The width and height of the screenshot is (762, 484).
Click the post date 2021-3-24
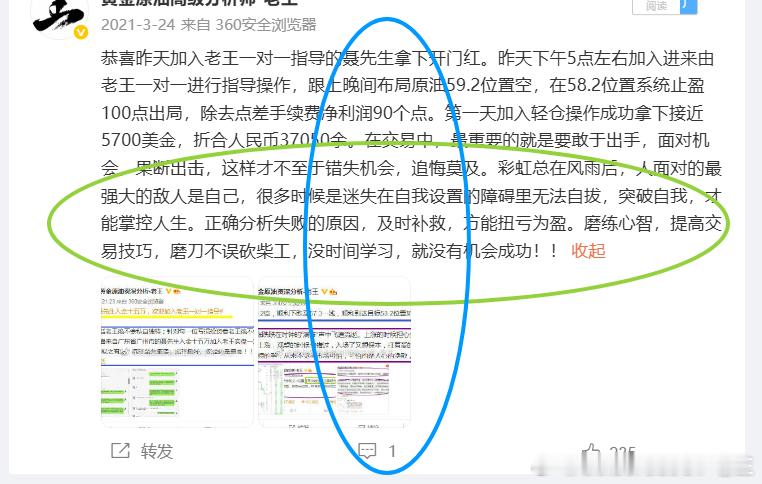pos(138,24)
